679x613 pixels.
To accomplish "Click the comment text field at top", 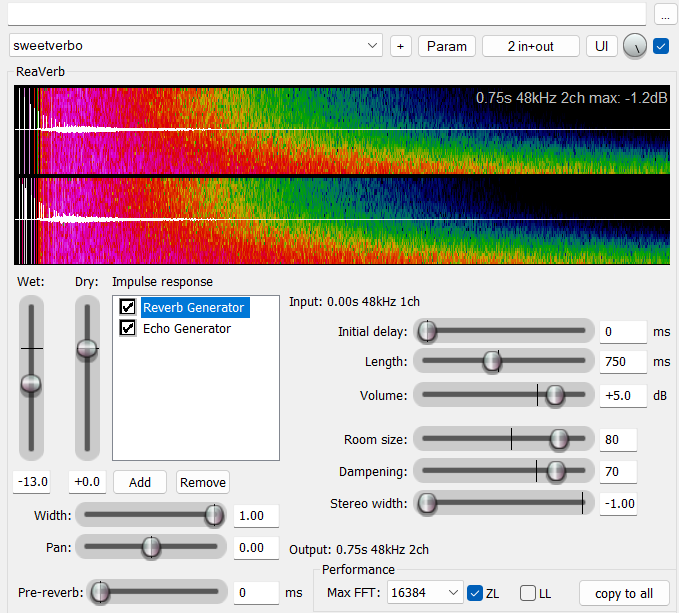I will [327, 14].
